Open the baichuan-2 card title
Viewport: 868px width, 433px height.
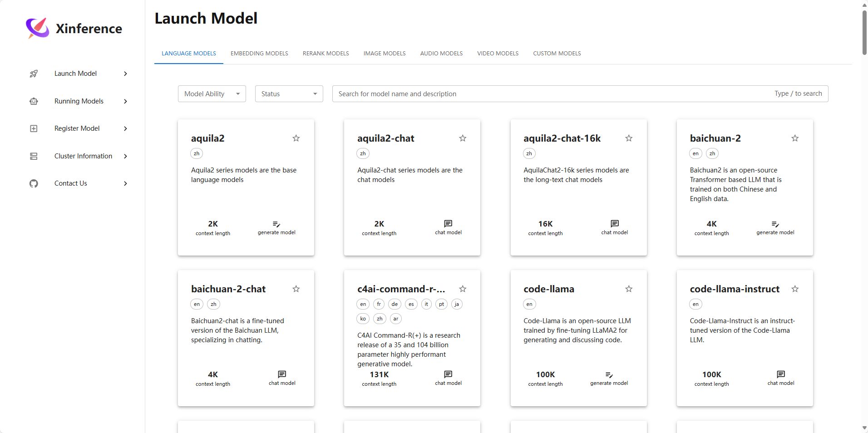[x=715, y=138]
